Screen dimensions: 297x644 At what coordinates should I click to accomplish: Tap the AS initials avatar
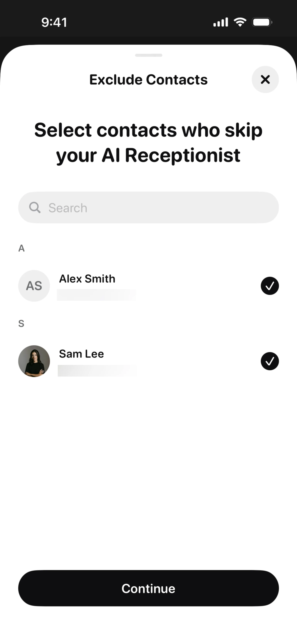(x=34, y=286)
